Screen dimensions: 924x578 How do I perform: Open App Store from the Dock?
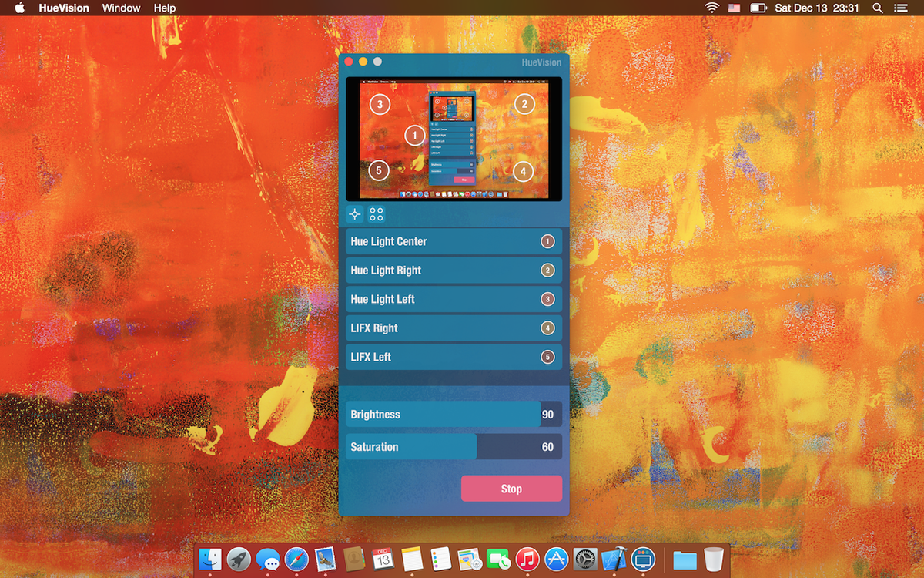click(x=556, y=559)
